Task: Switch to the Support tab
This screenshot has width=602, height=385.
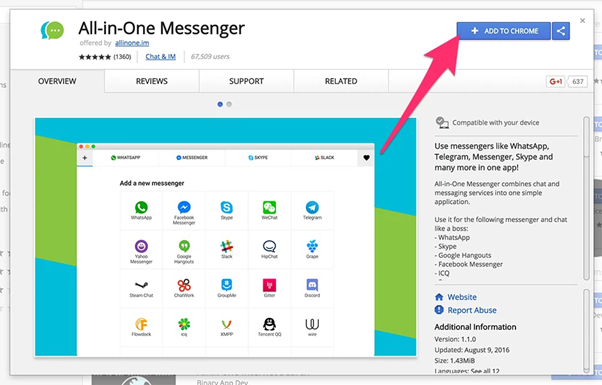Action: [x=246, y=81]
